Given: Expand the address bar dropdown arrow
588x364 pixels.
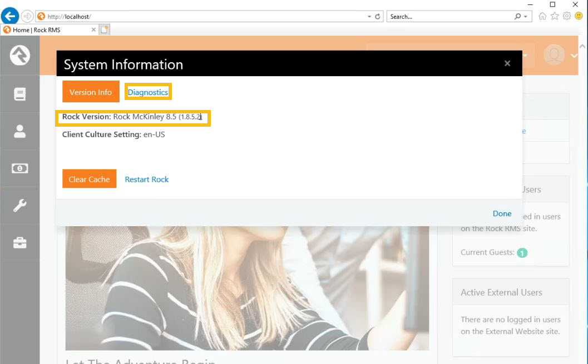Looking at the screenshot, I should pyautogui.click(x=369, y=17).
